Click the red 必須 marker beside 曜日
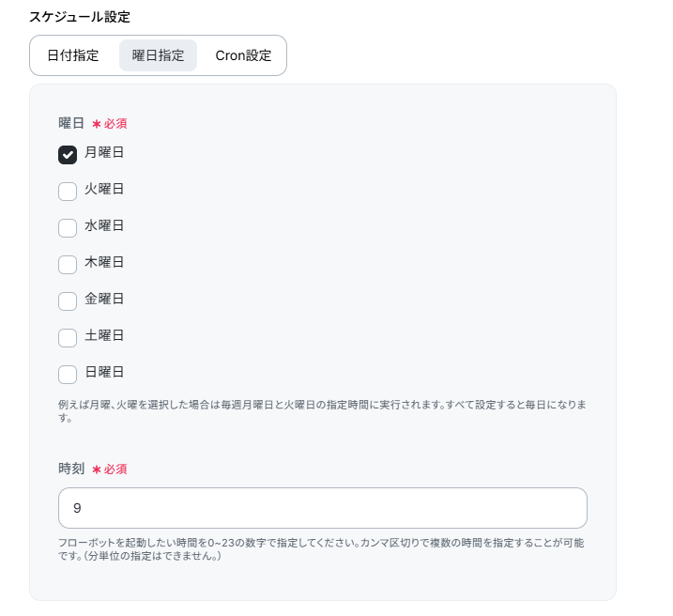673x616 pixels. pyautogui.click(x=110, y=124)
